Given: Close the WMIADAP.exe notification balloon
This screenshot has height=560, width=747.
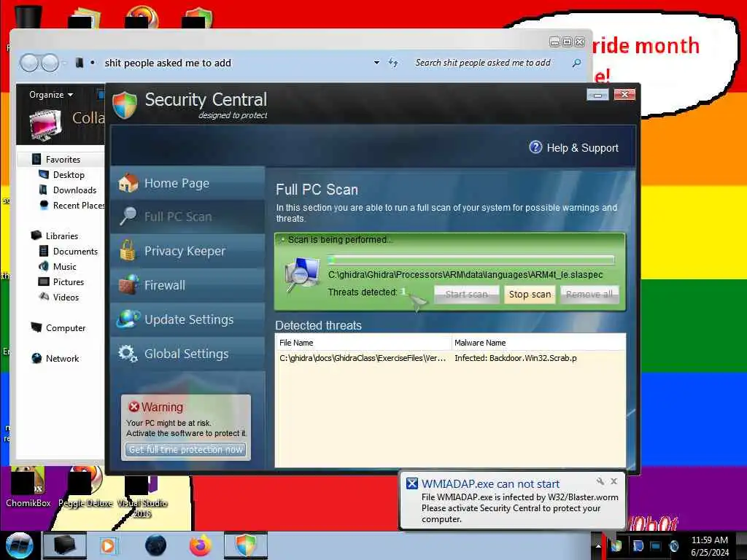Looking at the screenshot, I should [x=614, y=481].
